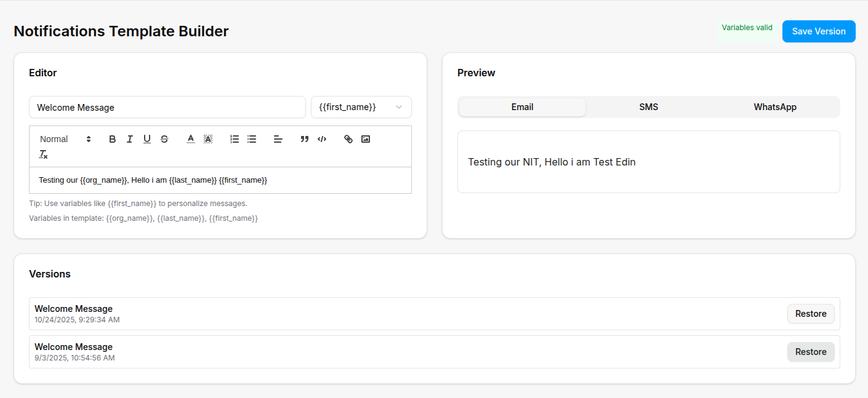Click the Save Version button

point(819,31)
